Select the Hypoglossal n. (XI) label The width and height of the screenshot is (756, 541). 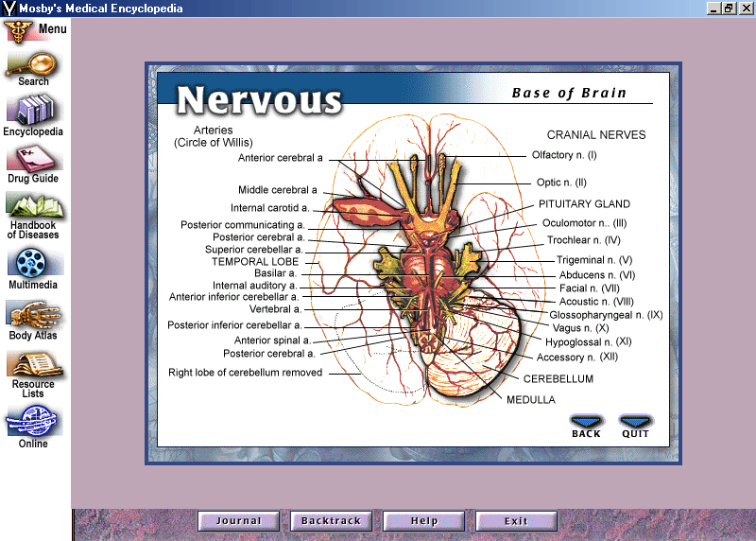588,341
